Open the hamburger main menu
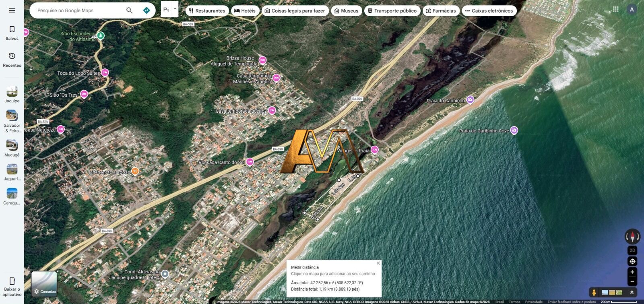The image size is (644, 304). click(x=12, y=10)
